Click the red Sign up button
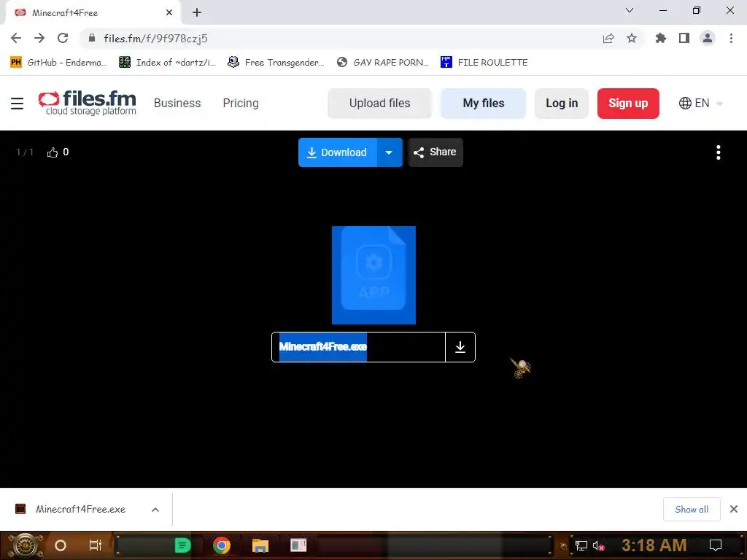 coord(628,104)
